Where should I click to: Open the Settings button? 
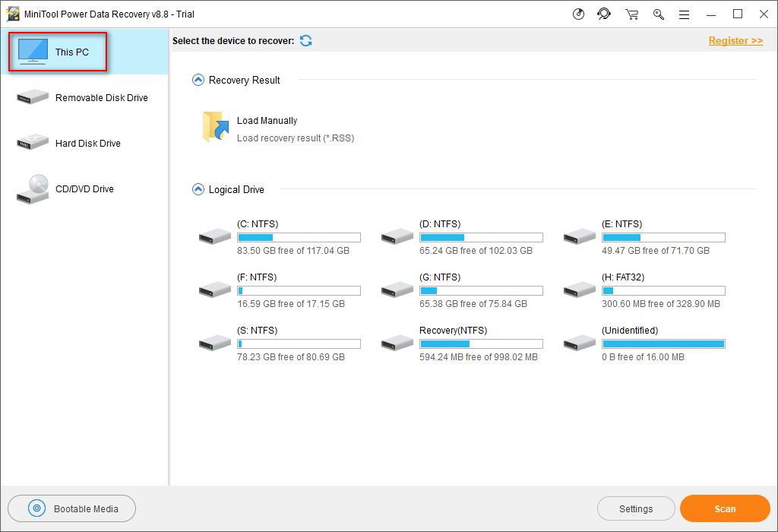pyautogui.click(x=636, y=508)
